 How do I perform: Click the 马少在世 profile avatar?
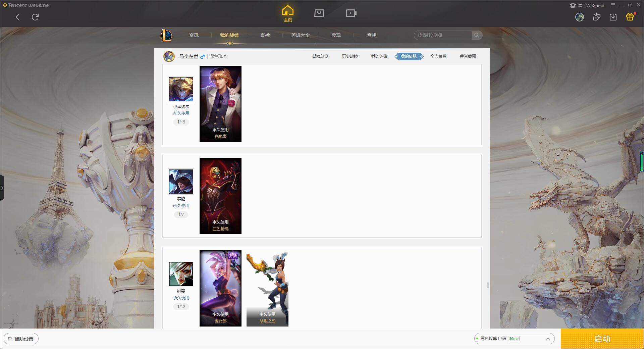point(169,56)
